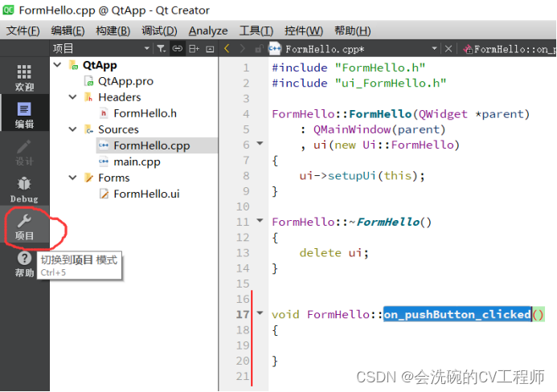The width and height of the screenshot is (557, 392).
Task: Select FormHello.ui in the project tree
Action: [146, 194]
